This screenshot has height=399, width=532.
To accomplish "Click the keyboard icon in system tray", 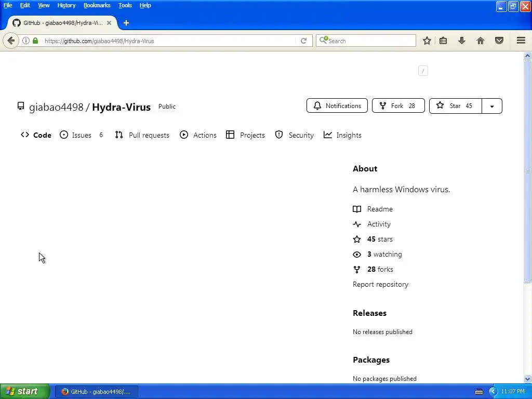I will [x=478, y=392].
